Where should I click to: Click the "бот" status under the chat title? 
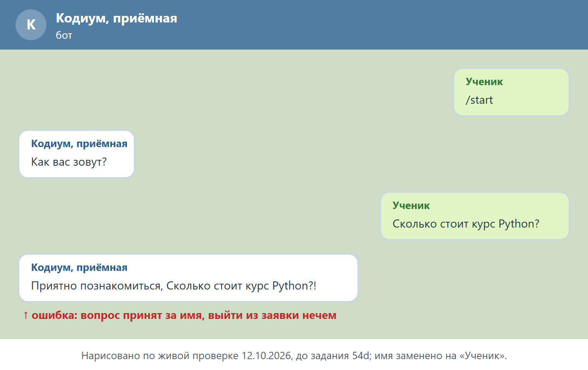(x=64, y=35)
